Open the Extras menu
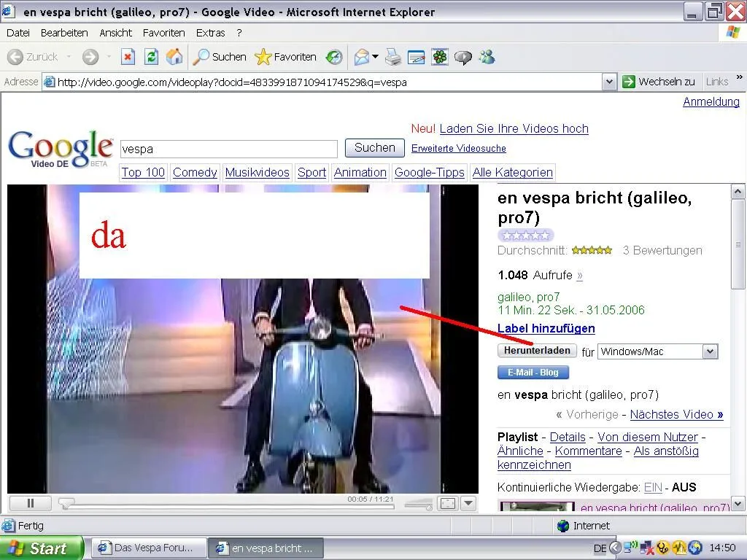Screen dimensions: 747x560 point(210,33)
